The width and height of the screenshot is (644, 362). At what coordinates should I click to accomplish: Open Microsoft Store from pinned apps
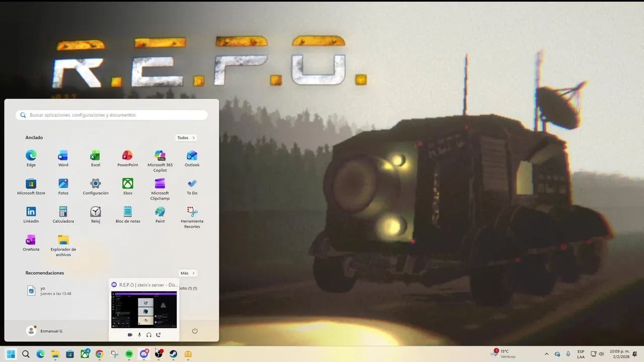[31, 186]
